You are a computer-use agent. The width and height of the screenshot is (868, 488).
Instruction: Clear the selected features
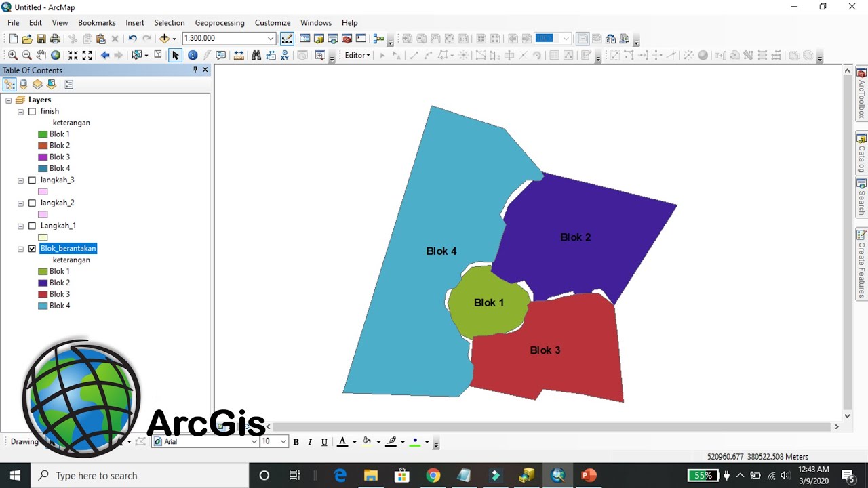click(x=158, y=56)
